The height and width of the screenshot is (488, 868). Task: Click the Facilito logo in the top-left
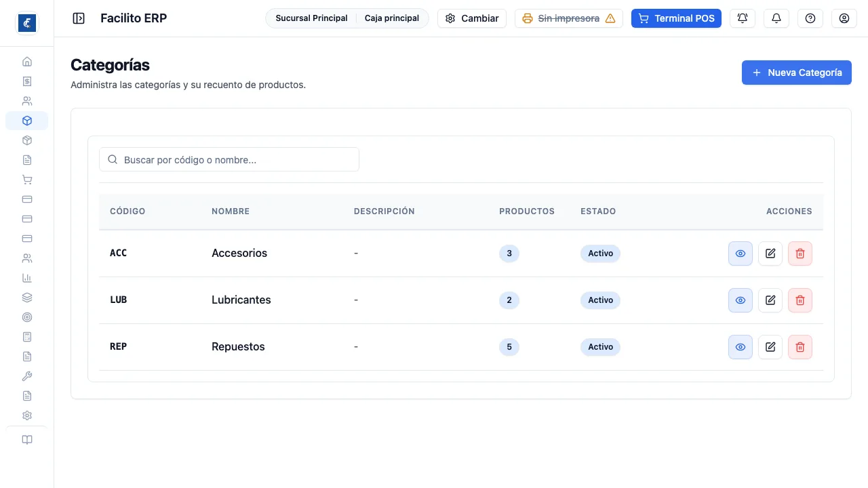click(27, 23)
